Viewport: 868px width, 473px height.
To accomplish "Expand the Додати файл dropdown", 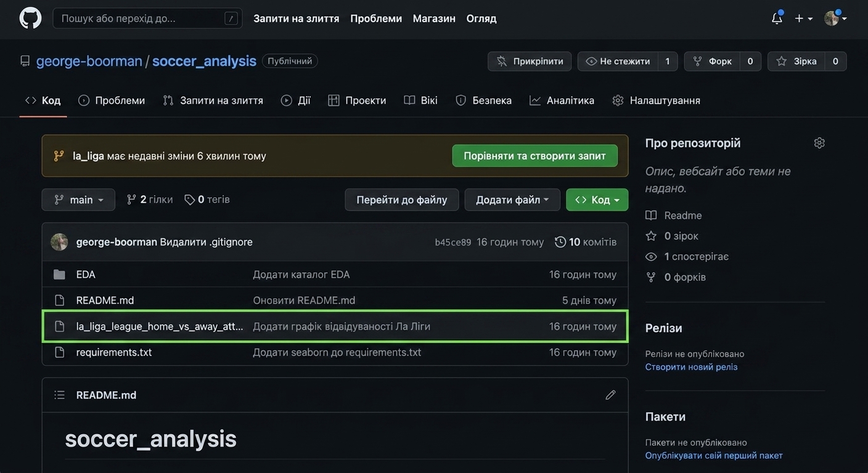I will [512, 200].
